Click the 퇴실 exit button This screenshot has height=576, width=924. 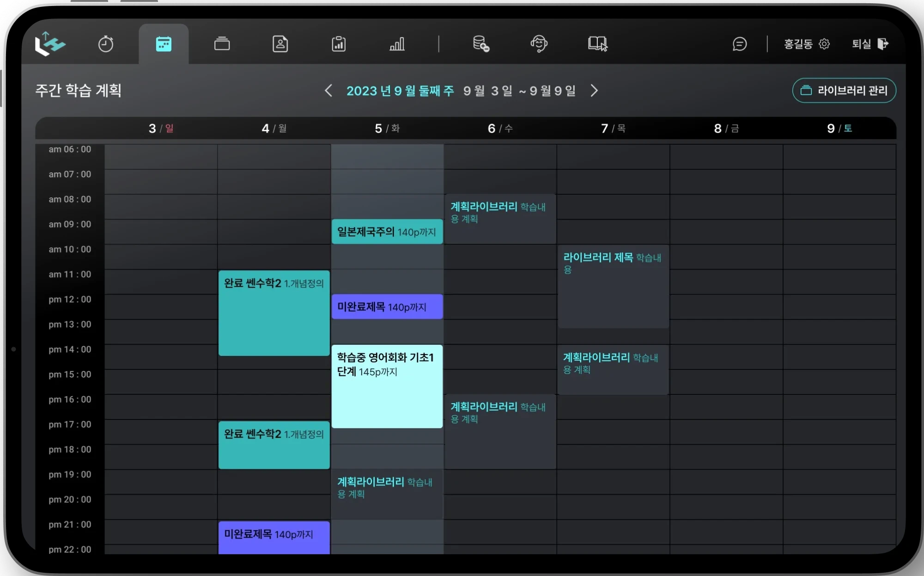tap(870, 44)
